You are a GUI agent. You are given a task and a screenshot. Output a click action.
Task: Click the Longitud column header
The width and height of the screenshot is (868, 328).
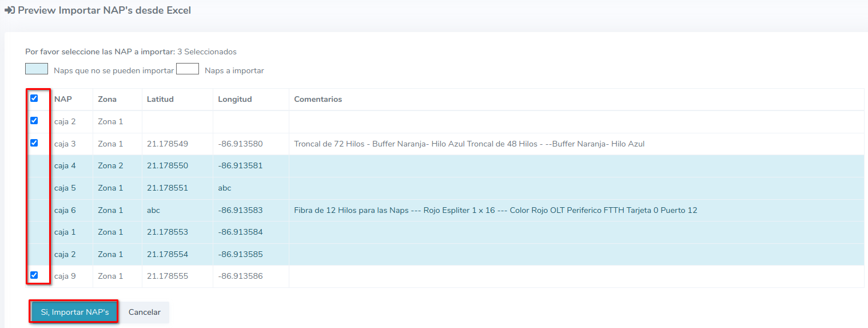click(234, 99)
